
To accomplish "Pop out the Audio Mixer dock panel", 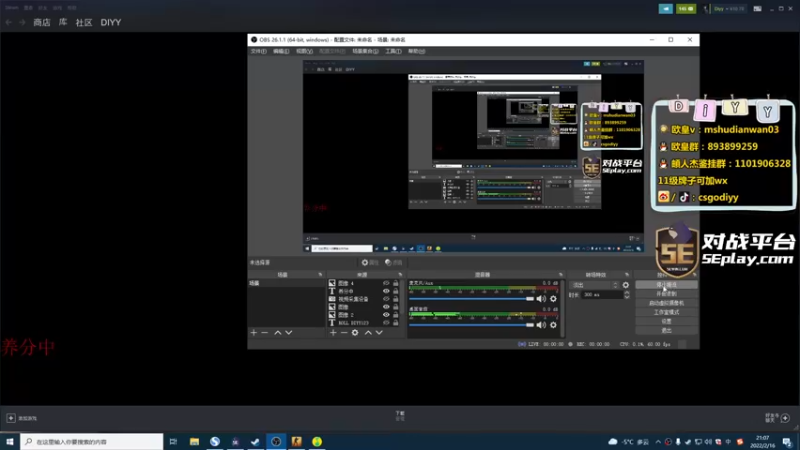I will click(561, 274).
